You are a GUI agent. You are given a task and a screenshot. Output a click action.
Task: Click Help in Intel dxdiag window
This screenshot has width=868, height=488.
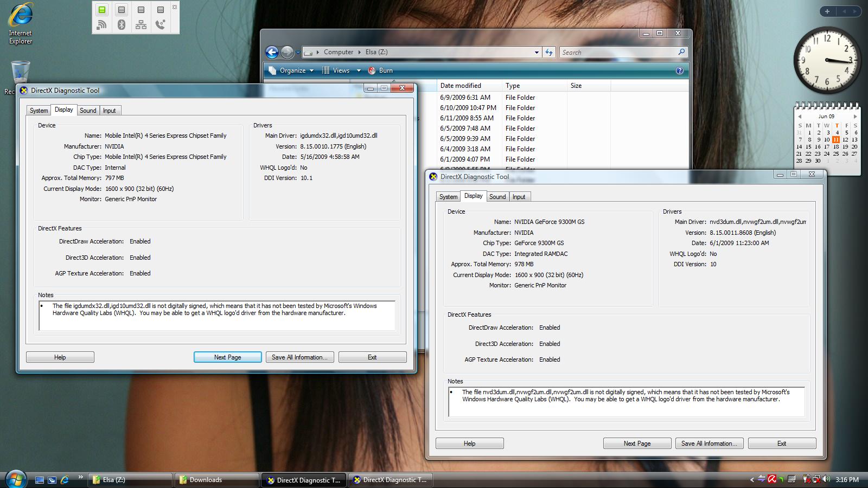click(x=60, y=357)
